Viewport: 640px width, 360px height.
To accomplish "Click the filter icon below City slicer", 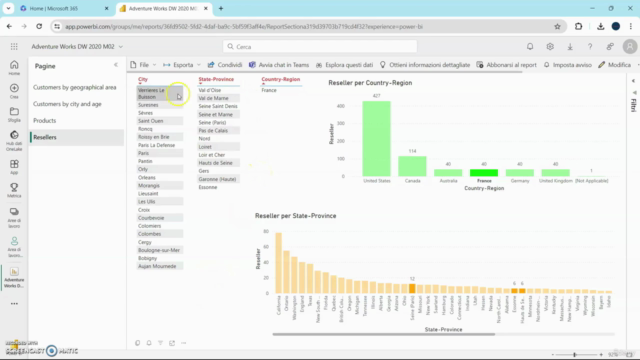I will 160,343.
